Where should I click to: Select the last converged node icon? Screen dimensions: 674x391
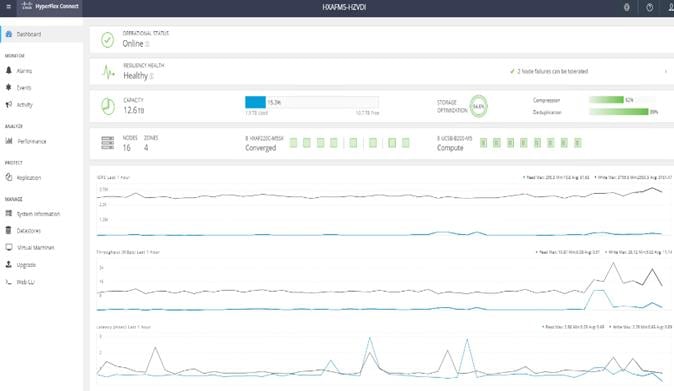coord(405,143)
